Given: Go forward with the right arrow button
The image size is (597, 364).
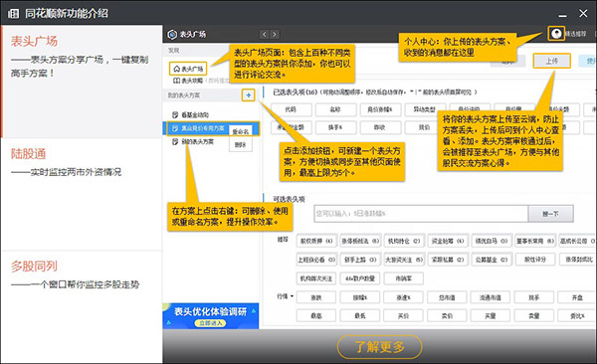Looking at the screenshot, I should point(275,34).
